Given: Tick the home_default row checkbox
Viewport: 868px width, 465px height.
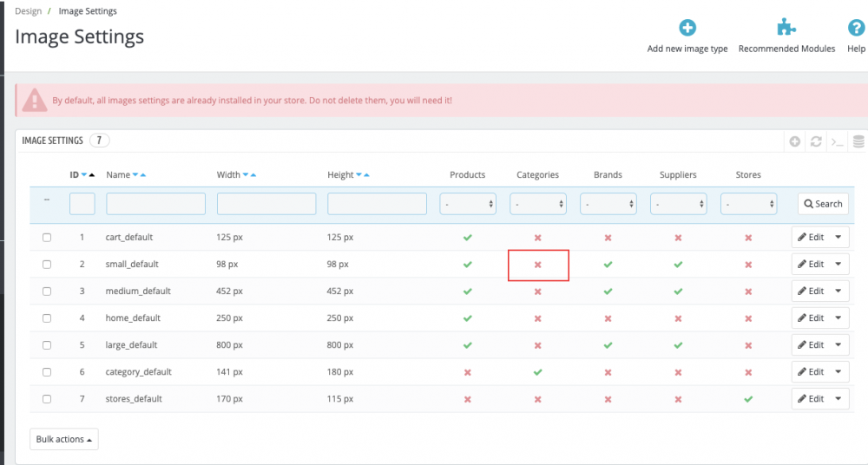Looking at the screenshot, I should 47,318.
